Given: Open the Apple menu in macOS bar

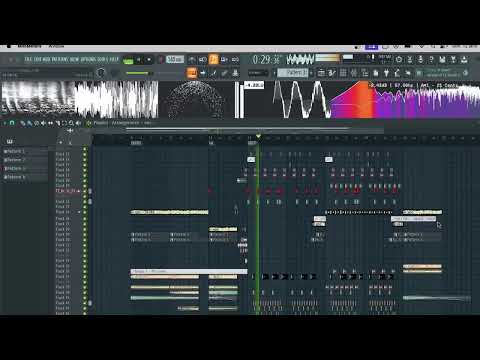Looking at the screenshot, I should 9,46.
